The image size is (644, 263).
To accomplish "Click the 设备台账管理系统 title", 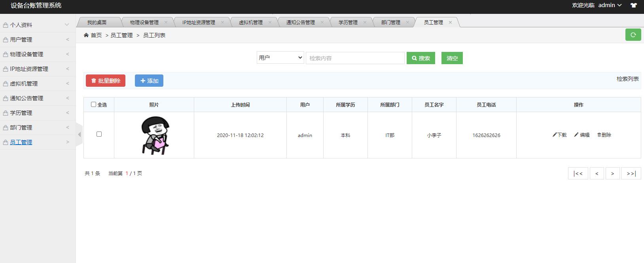I will [x=36, y=6].
